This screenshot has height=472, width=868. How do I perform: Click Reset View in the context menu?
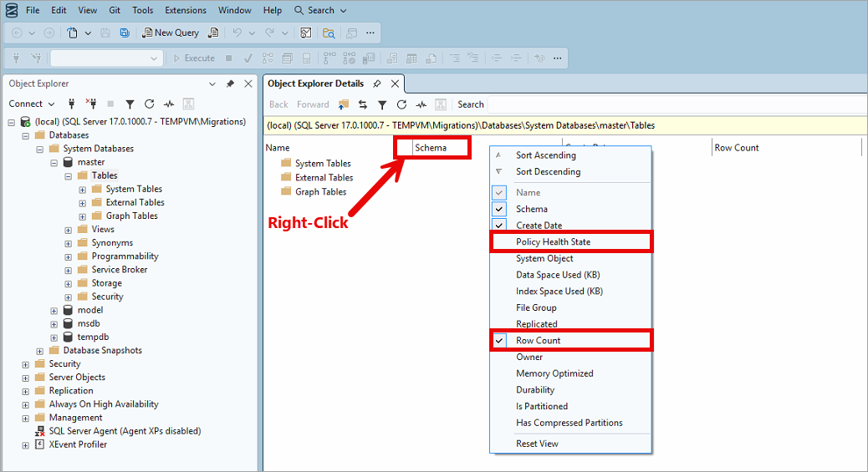pyautogui.click(x=537, y=444)
